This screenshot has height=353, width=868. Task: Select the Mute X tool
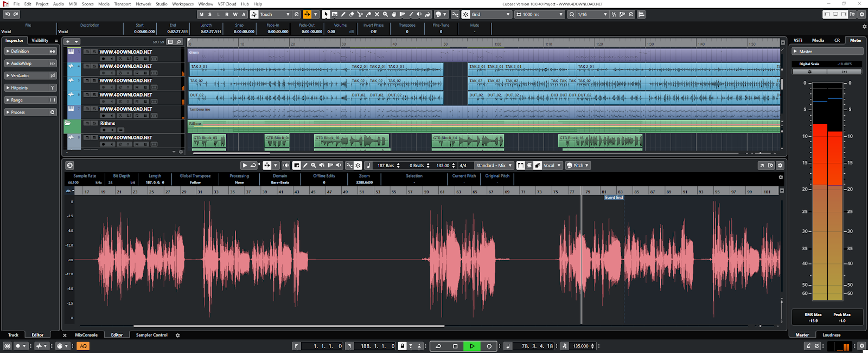(377, 14)
